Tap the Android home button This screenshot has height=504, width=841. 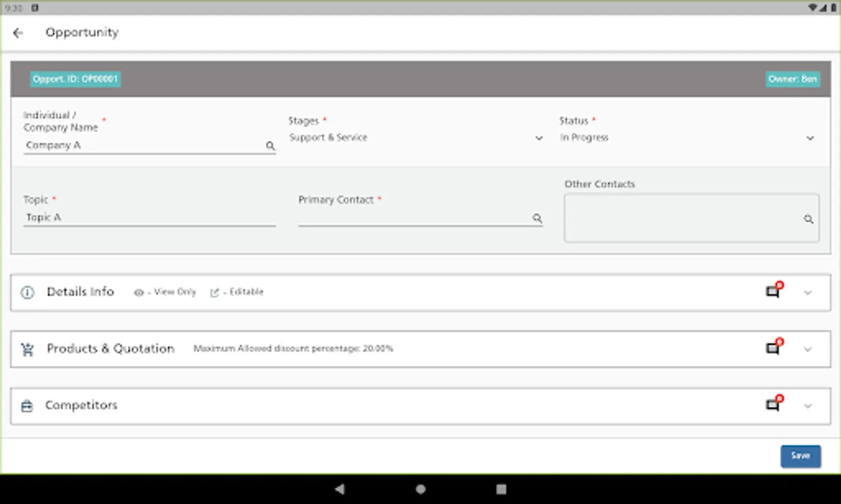[420, 488]
